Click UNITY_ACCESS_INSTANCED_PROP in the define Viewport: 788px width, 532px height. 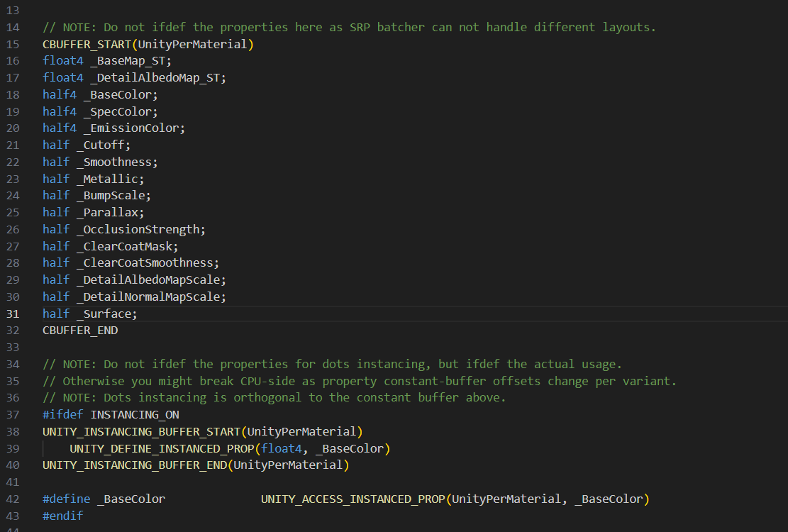click(x=353, y=499)
